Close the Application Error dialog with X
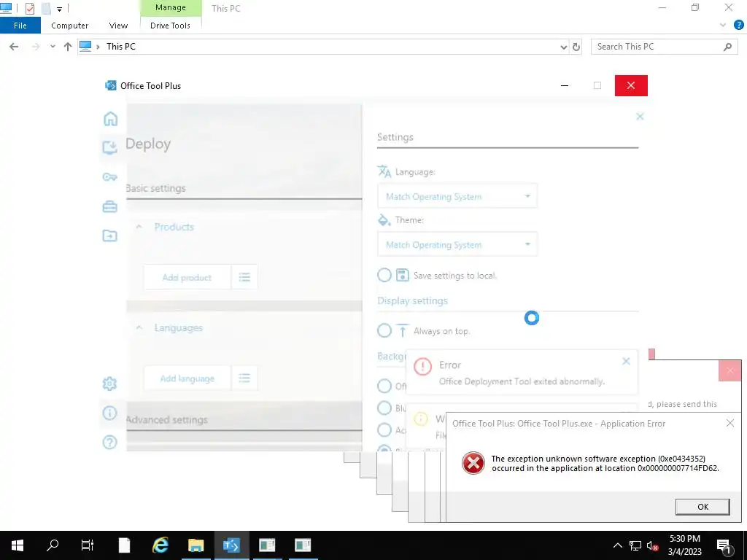 point(729,423)
